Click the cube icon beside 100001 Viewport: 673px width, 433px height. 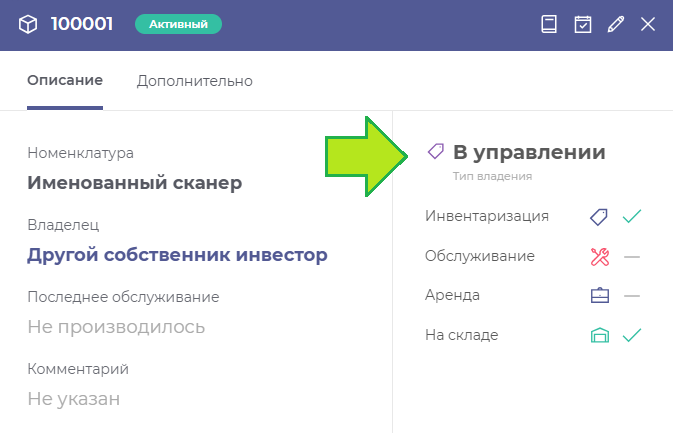tap(27, 25)
